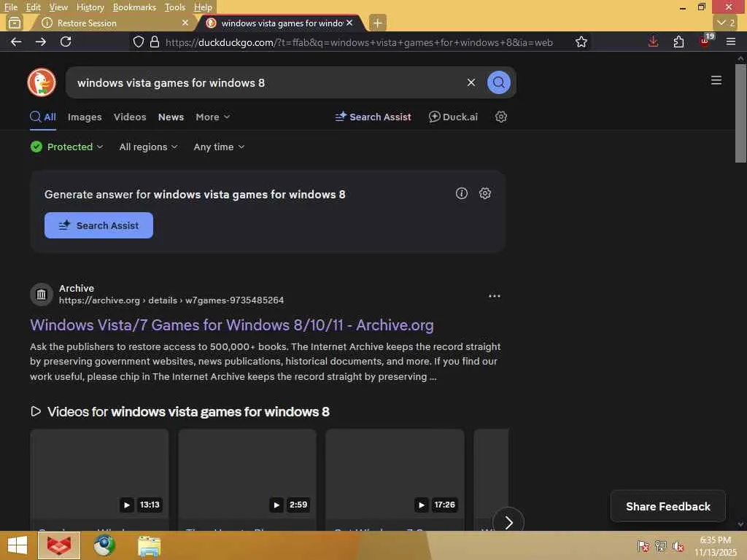Open the Firefox application menu
The height and width of the screenshot is (560, 747).
pyautogui.click(x=731, y=42)
